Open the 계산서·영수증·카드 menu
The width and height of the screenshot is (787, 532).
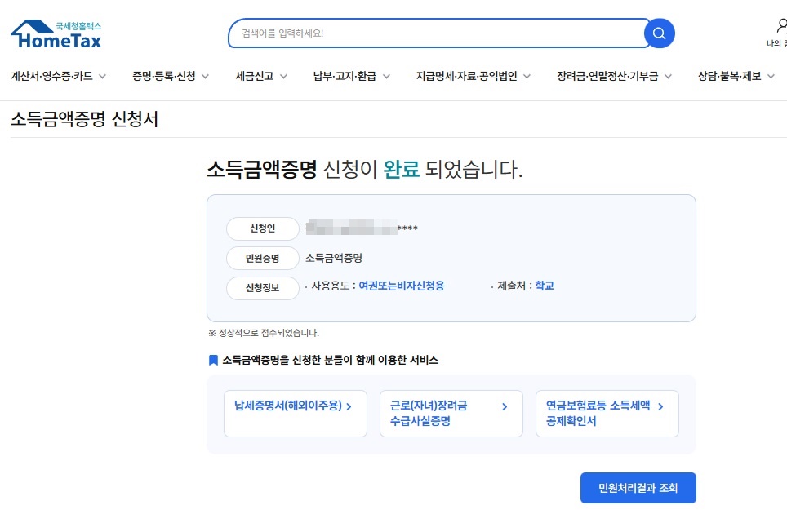tap(53, 75)
